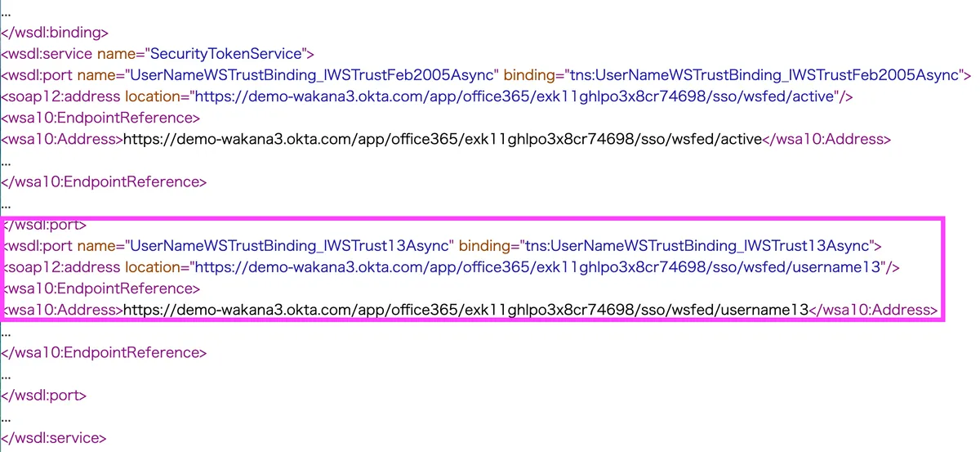Click name value "UserNameWSTrustBinding_IWSTrust13Async" without tns prefix
The height and width of the screenshot is (452, 980).
pyautogui.click(x=287, y=246)
